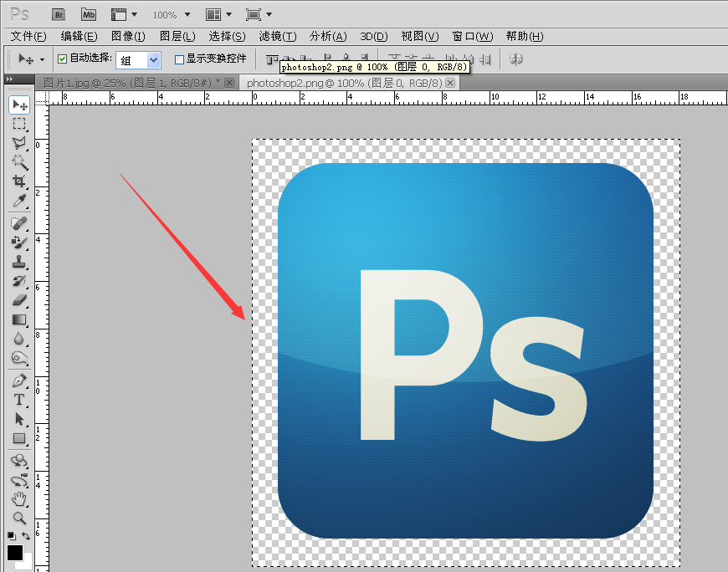Choose the Rectangle shape tool
The width and height of the screenshot is (728, 572).
pos(19,438)
